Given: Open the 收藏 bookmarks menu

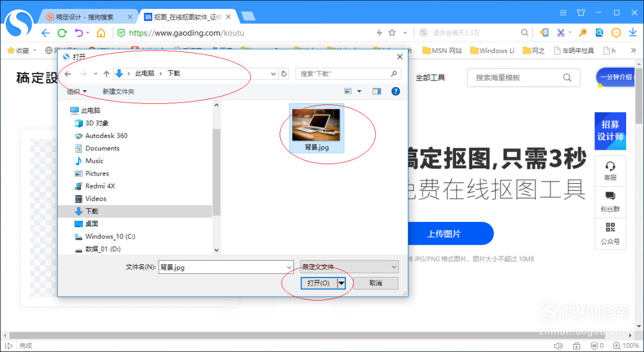Looking at the screenshot, I should pos(22,51).
